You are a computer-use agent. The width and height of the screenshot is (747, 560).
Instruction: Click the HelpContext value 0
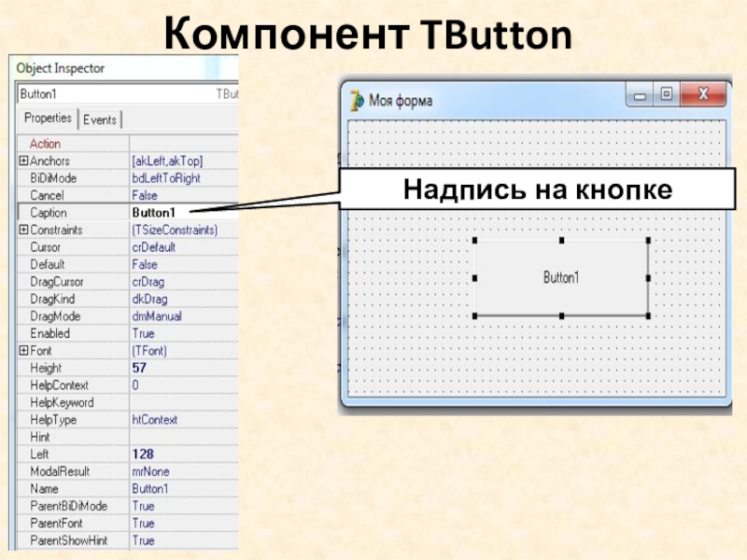point(135,385)
